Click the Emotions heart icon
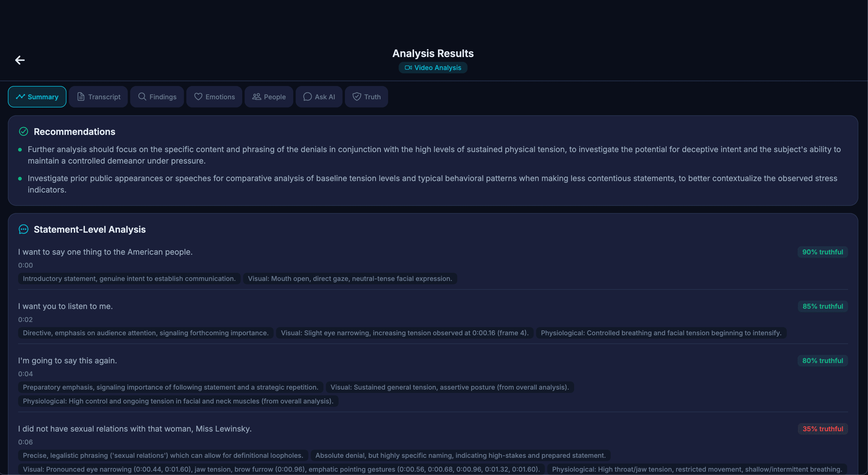Screen dimensions: 868x475 coord(198,97)
